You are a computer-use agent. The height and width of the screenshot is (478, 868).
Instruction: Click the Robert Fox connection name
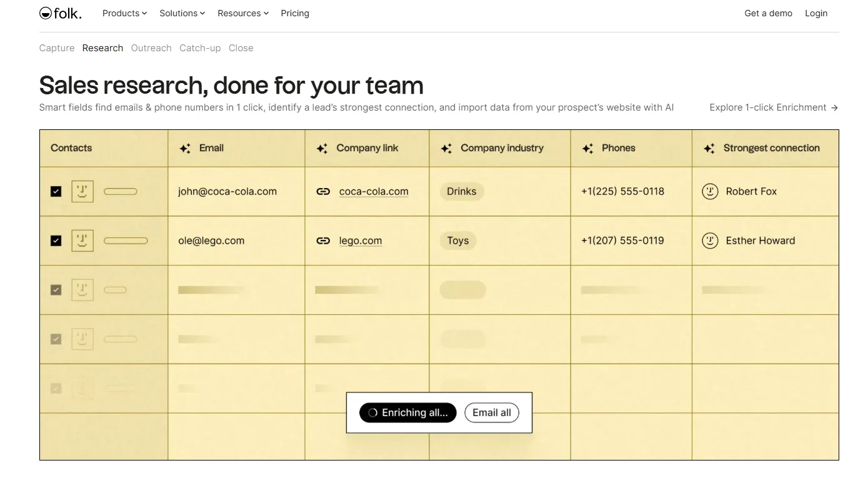[x=751, y=191]
